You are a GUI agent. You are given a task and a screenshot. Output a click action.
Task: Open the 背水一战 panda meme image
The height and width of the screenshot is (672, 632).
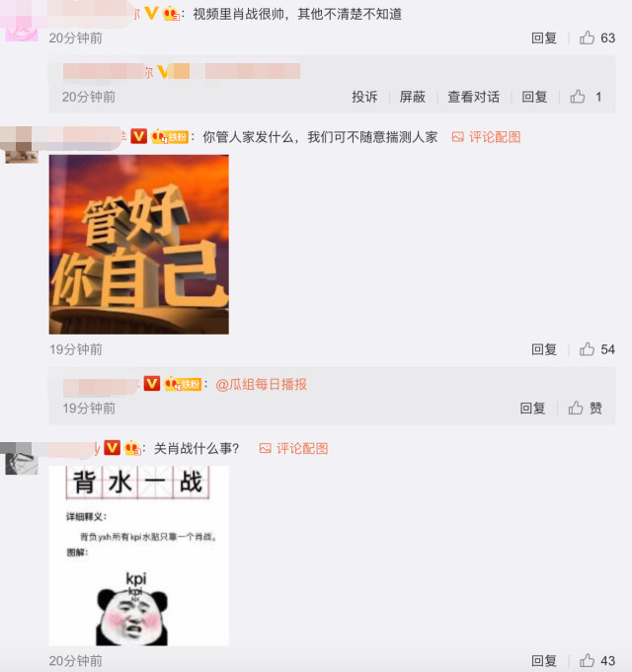pyautogui.click(x=139, y=556)
